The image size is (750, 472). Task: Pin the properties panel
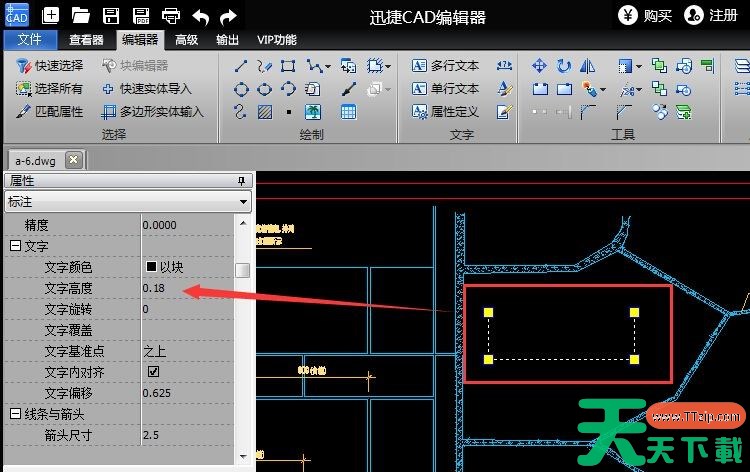[242, 181]
